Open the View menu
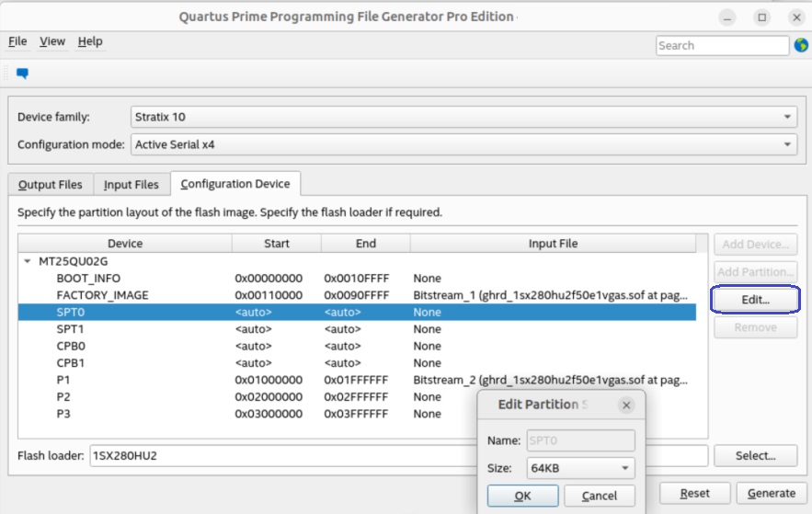 pyautogui.click(x=52, y=41)
